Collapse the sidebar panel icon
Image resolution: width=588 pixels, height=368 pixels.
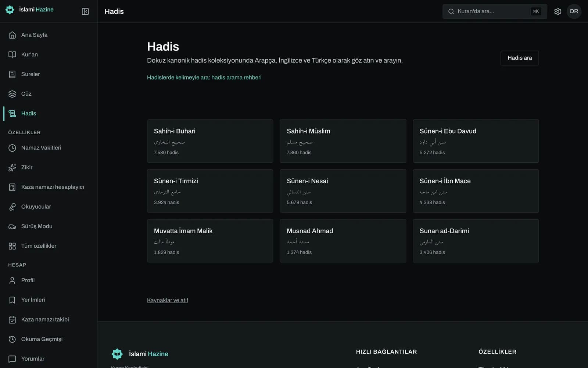[85, 11]
